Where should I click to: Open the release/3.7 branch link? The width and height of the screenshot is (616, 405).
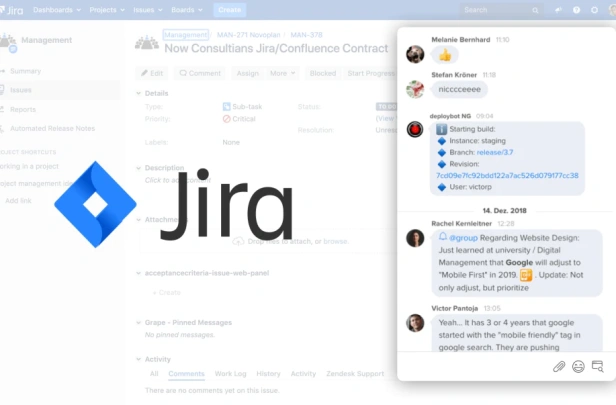[495, 152]
